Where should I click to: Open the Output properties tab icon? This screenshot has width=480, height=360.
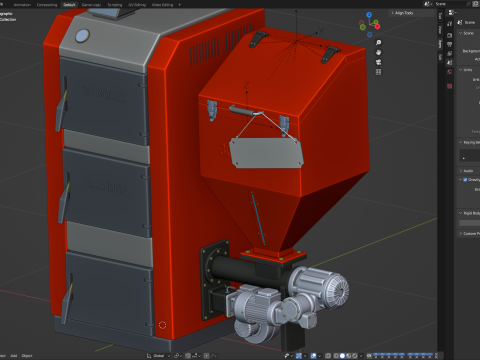point(449,44)
